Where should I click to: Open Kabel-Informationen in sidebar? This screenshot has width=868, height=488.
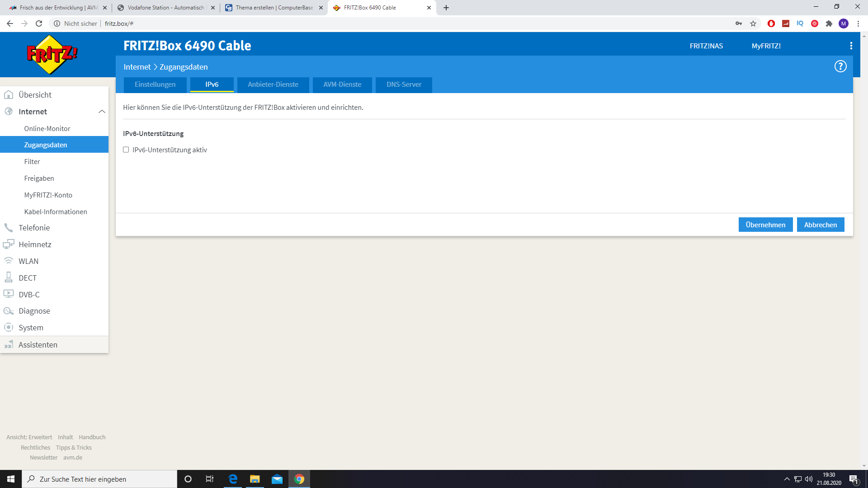click(x=56, y=211)
